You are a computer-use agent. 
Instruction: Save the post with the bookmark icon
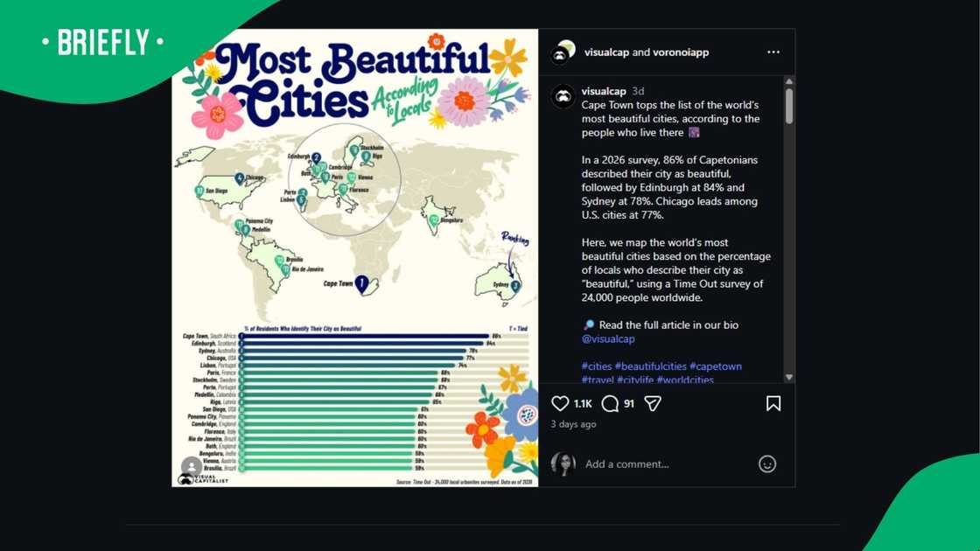(x=773, y=403)
